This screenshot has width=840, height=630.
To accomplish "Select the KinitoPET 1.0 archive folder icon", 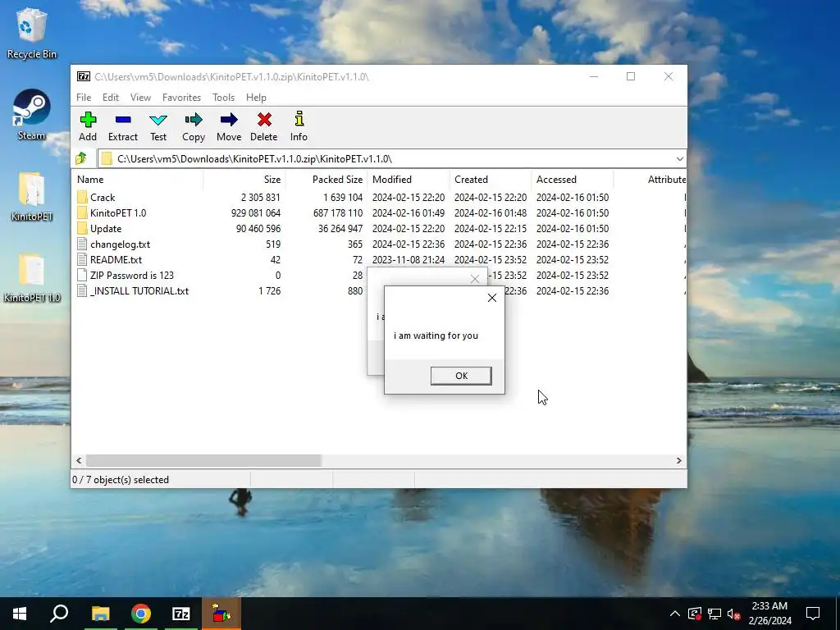I will click(82, 212).
